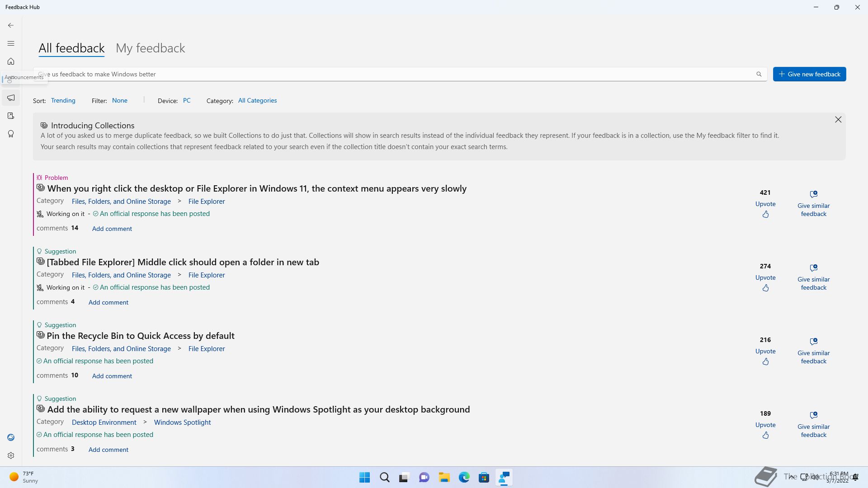Viewport: 868px width, 488px height.
Task: Open the Chat icon on taskbar
Action: click(x=424, y=478)
